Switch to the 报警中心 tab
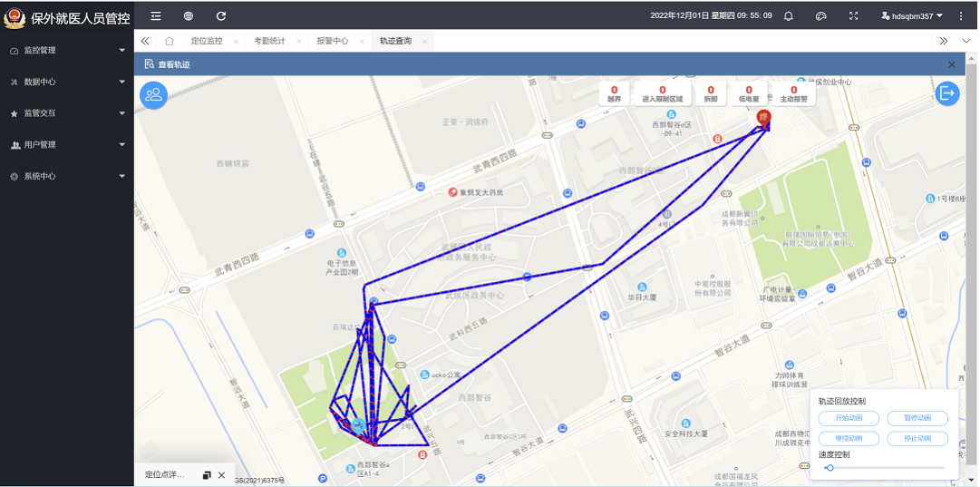The image size is (980, 487). pos(333,41)
